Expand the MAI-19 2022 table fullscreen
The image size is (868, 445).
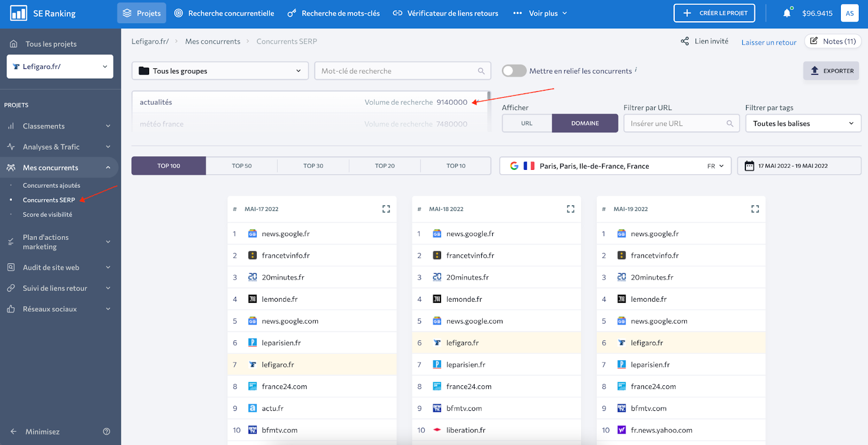tap(755, 209)
